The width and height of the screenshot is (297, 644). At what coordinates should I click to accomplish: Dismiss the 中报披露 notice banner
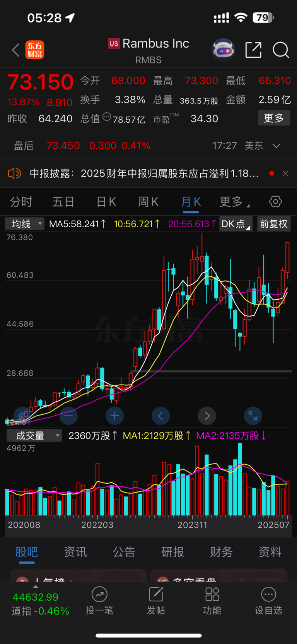pyautogui.click(x=285, y=173)
